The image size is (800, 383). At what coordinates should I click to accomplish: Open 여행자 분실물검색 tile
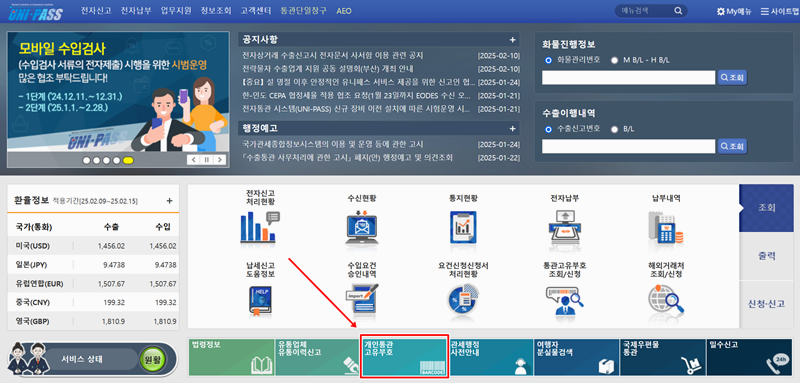577,358
